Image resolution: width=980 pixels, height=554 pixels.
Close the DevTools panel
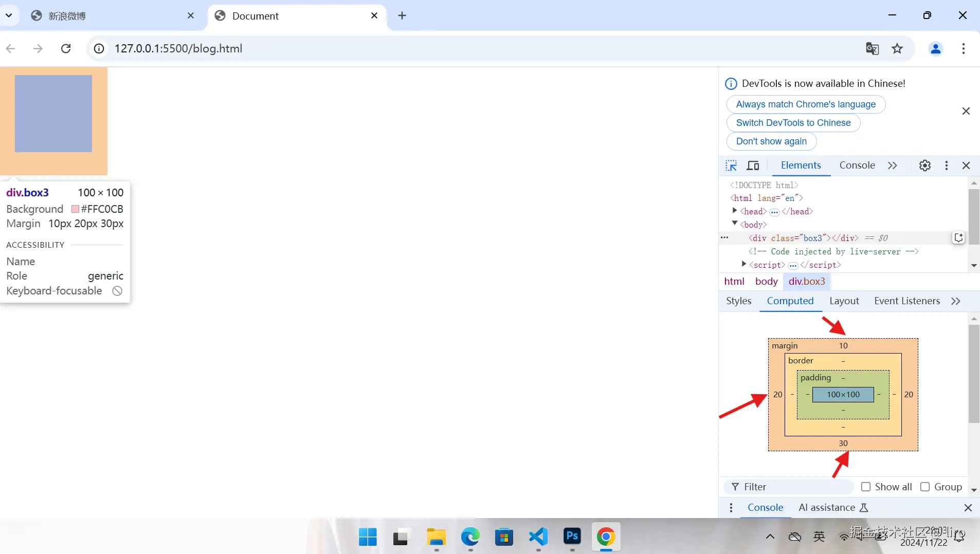click(966, 165)
